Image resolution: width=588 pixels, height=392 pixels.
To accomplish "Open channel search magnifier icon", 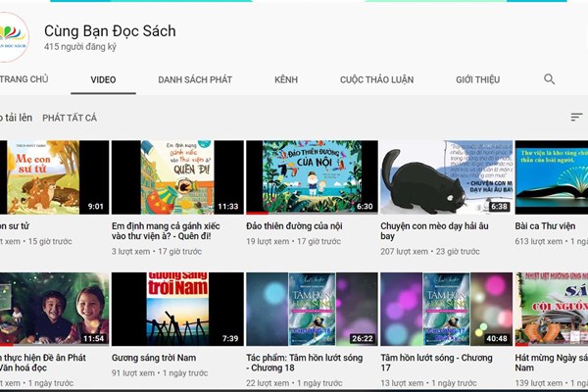I will pos(549,79).
